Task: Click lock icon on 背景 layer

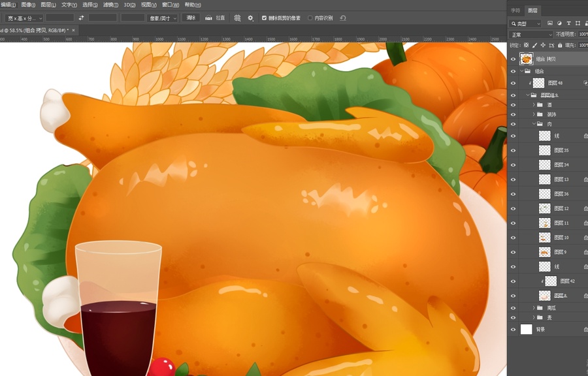Action: (x=585, y=330)
